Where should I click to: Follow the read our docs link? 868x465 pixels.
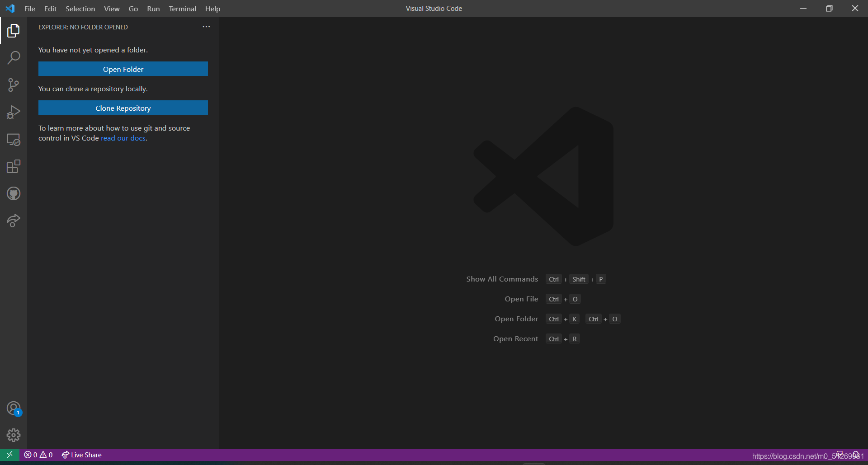pyautogui.click(x=123, y=138)
